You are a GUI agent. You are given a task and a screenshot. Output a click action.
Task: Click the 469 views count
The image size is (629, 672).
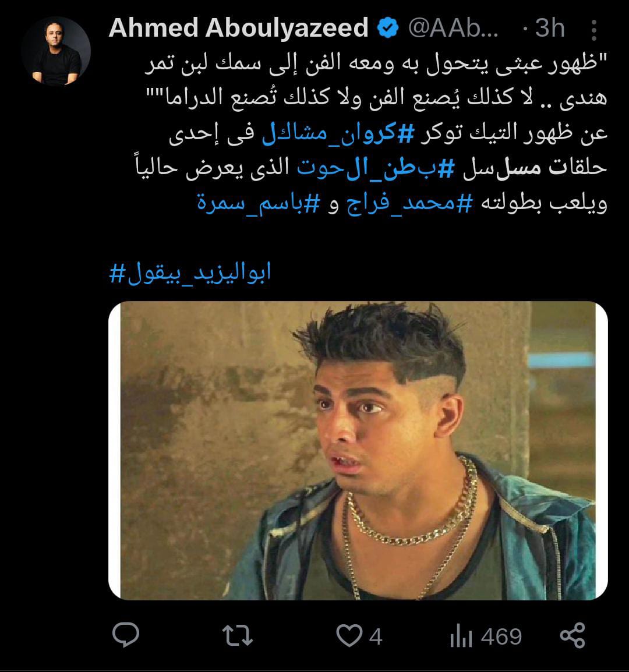click(x=501, y=636)
